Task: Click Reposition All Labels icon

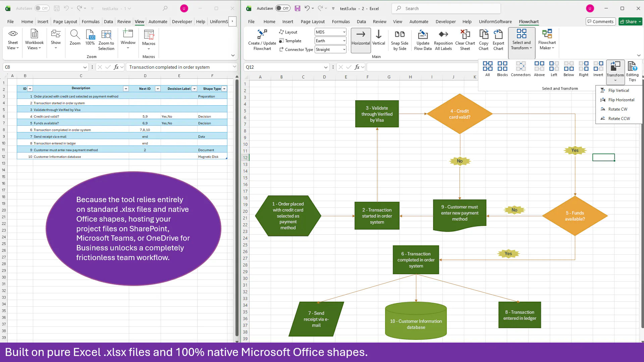Action: pyautogui.click(x=443, y=40)
